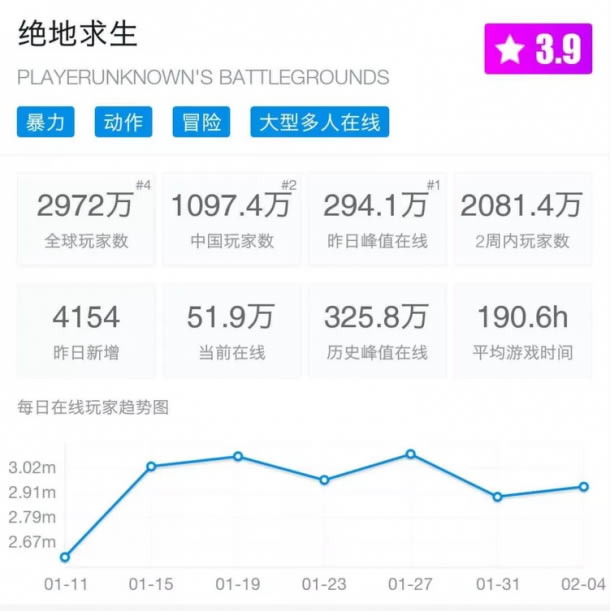
Task: Open the 全球玩家数 2972万 card
Action: click(x=86, y=219)
